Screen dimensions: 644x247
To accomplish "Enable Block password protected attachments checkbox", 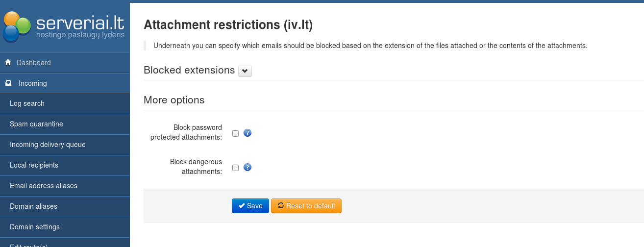I will tap(236, 133).
